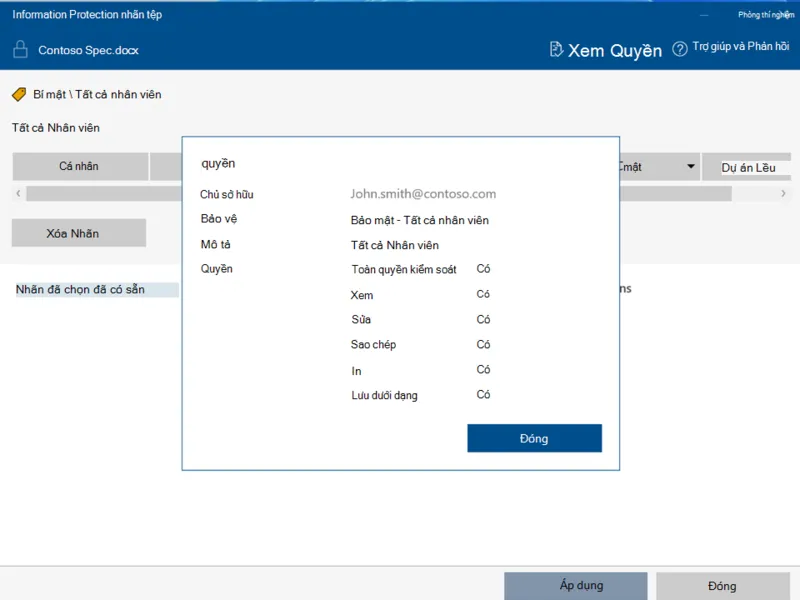Click Trợ giúp và Phản hồi link
800x600 pixels.
(x=741, y=46)
